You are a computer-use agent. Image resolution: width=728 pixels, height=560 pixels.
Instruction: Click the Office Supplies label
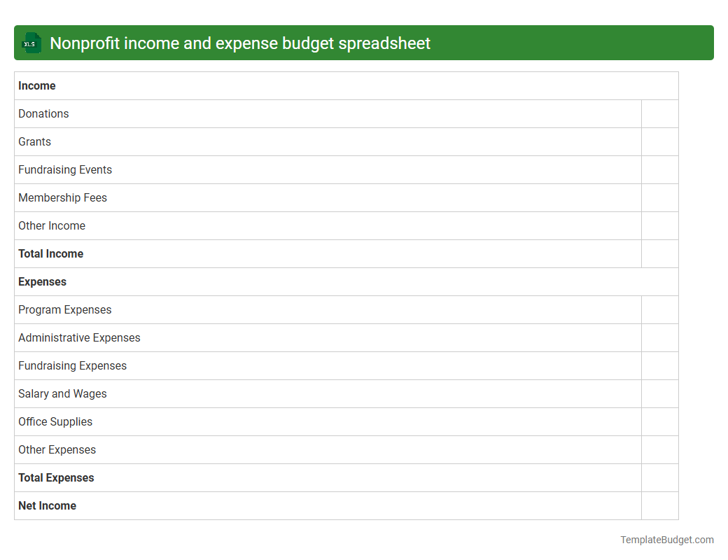[55, 421]
